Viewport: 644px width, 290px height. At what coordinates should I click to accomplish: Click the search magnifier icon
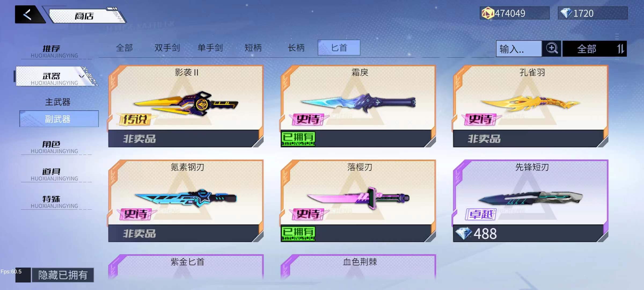(x=552, y=49)
